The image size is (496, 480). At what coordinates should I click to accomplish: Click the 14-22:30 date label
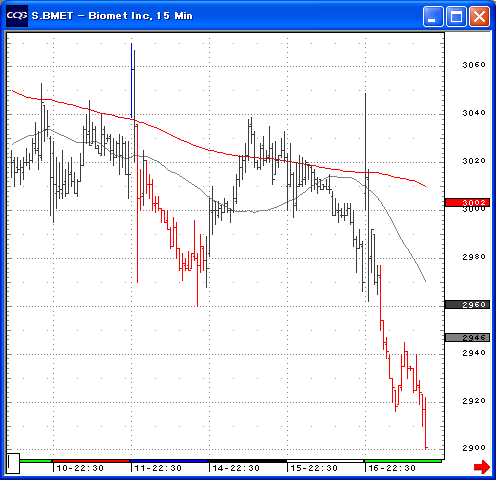[x=236, y=468]
